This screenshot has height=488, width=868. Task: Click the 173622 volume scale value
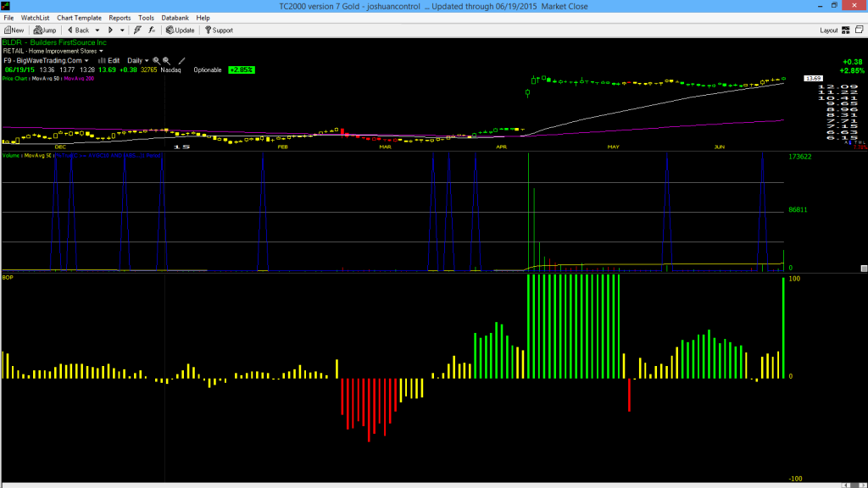click(800, 157)
